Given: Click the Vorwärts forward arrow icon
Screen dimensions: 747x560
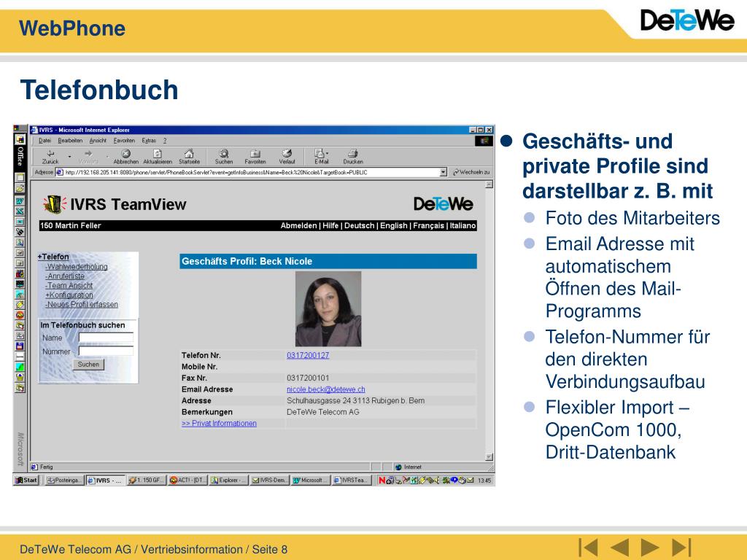Looking at the screenshot, I should [x=88, y=153].
